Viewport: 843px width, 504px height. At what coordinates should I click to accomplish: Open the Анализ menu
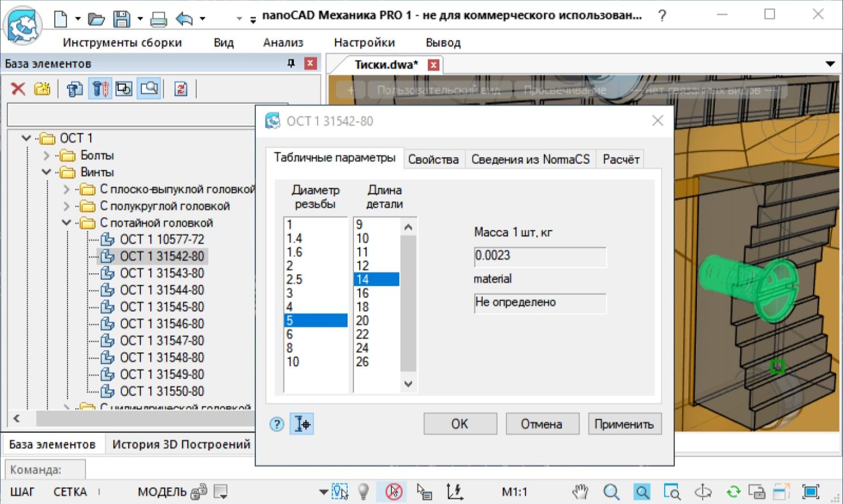[x=283, y=42]
